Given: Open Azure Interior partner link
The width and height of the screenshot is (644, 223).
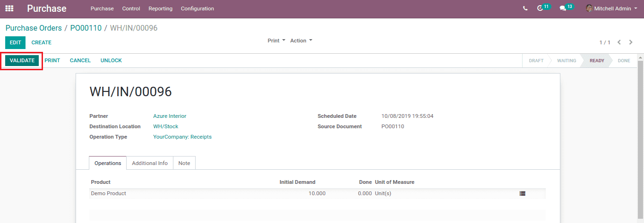Looking at the screenshot, I should (x=170, y=116).
